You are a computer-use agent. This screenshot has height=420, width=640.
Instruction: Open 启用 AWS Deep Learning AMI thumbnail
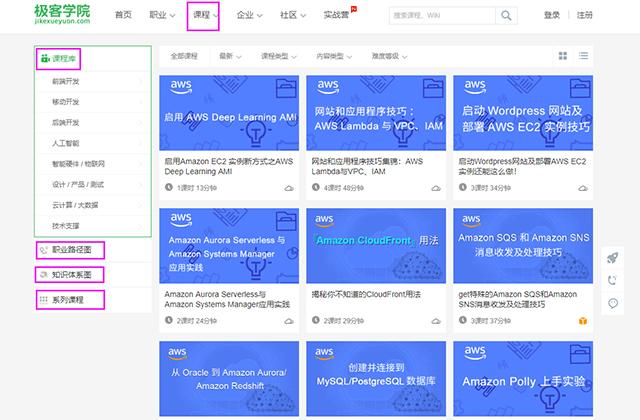click(229, 113)
